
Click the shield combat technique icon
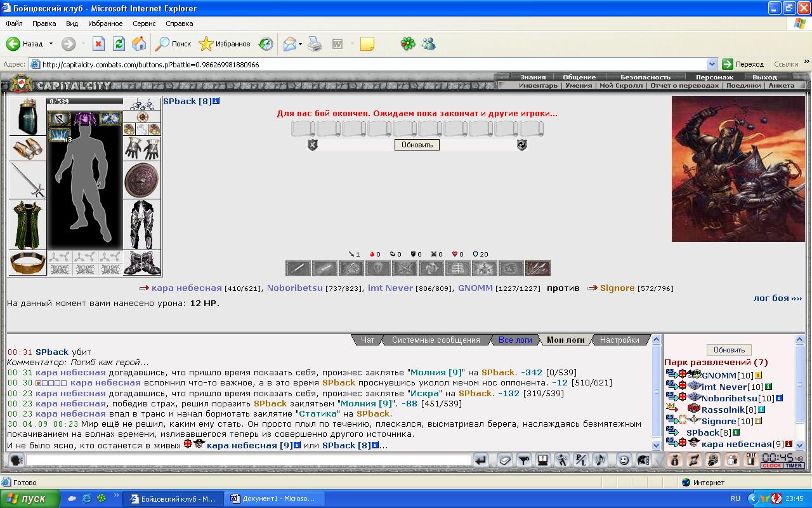pyautogui.click(x=378, y=268)
